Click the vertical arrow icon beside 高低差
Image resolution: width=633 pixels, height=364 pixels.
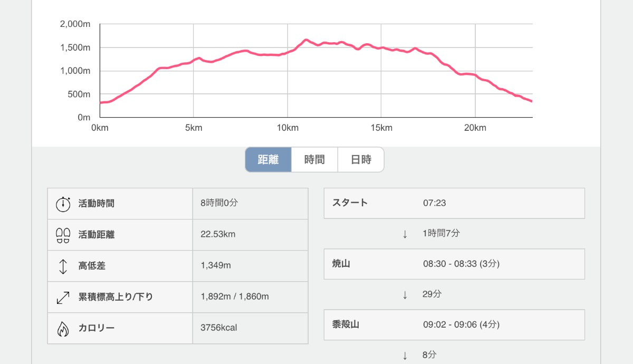coord(63,266)
